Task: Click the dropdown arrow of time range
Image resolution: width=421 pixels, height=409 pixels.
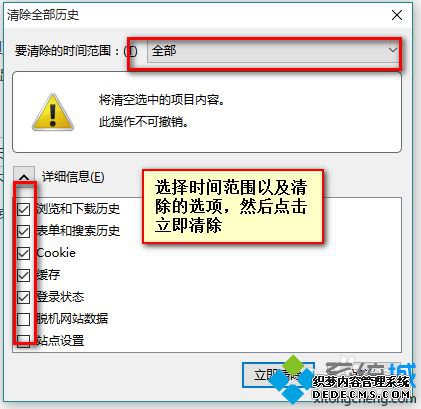Action: pos(393,50)
